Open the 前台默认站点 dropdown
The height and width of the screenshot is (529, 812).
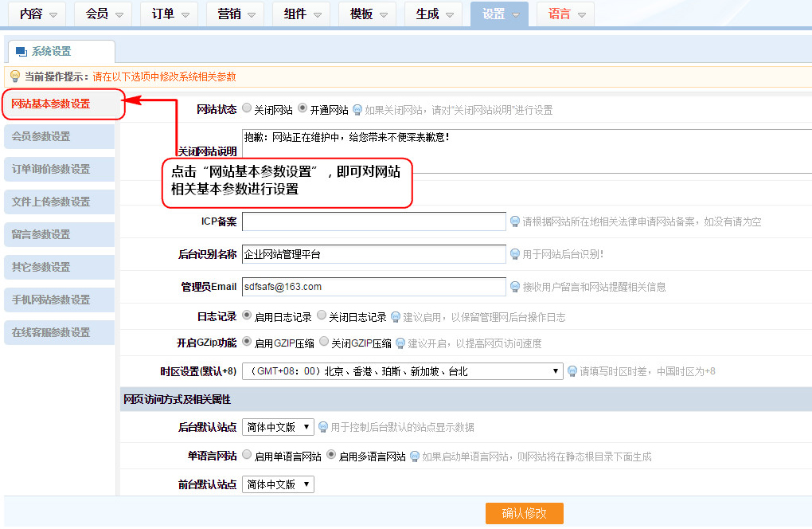(x=278, y=484)
